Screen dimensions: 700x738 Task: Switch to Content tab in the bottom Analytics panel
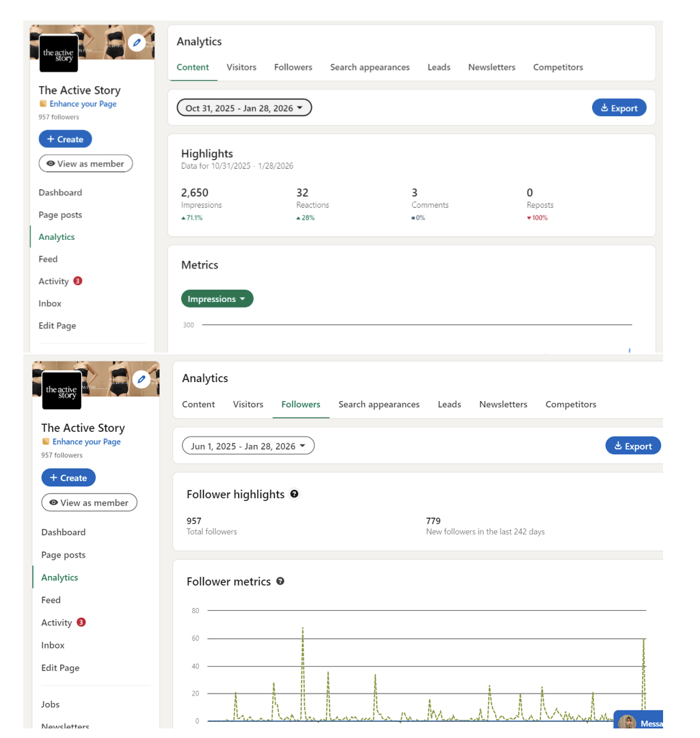pos(198,405)
